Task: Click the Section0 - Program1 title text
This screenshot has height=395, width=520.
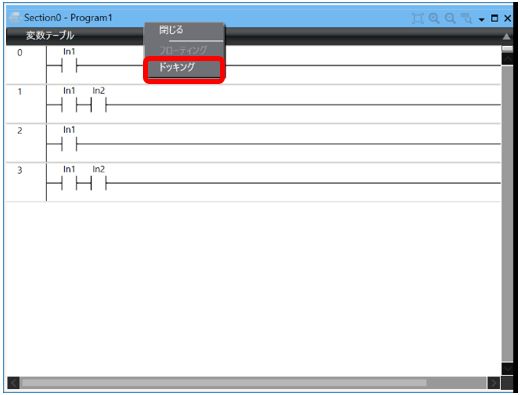Action: (68, 18)
